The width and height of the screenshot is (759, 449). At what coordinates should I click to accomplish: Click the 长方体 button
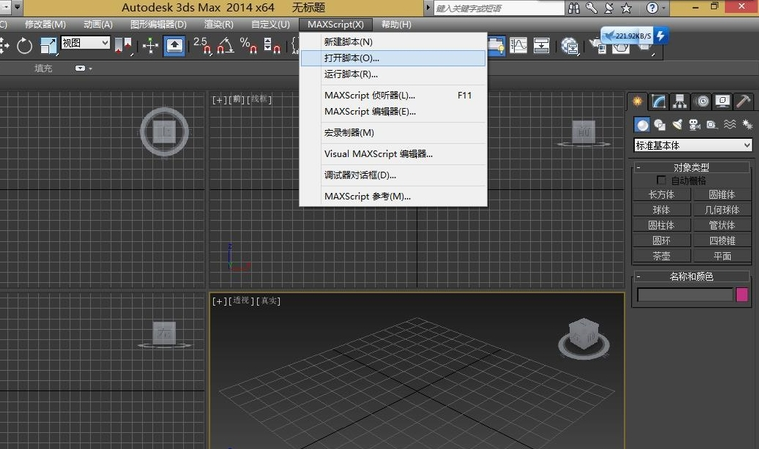[662, 195]
